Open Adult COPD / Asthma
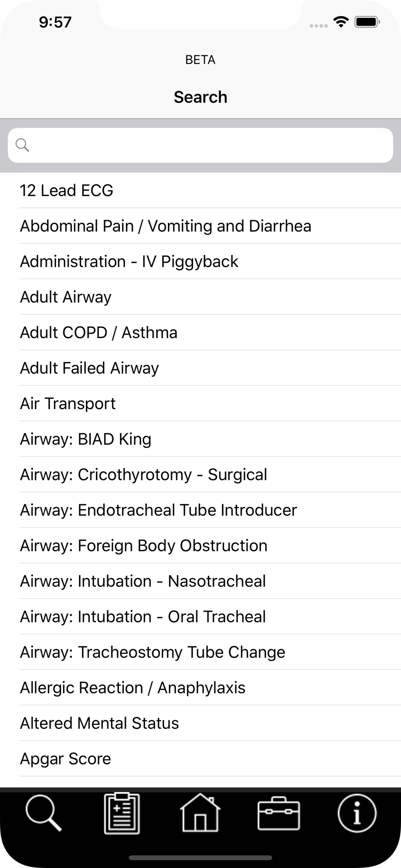Viewport: 401px width, 868px height. click(200, 332)
